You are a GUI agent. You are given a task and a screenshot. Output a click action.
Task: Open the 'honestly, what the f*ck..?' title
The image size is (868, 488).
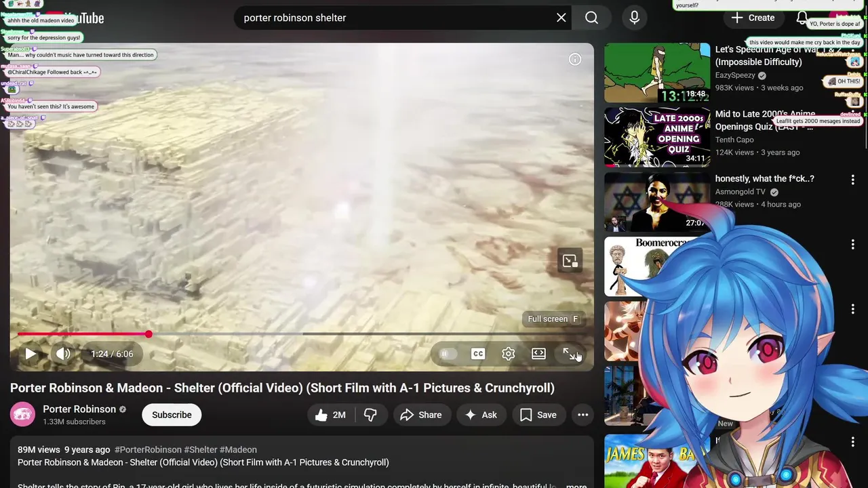tap(764, 179)
